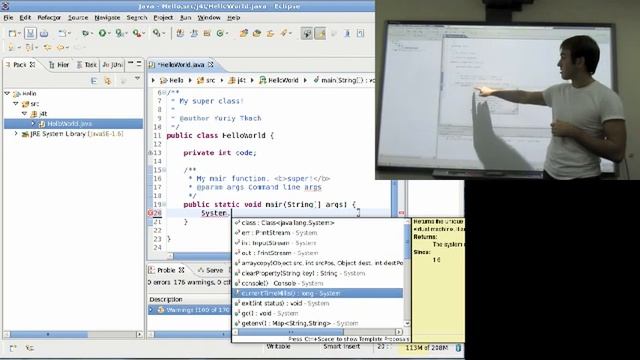The width and height of the screenshot is (640, 360).
Task: Open the Window menu
Action: (x=209, y=18)
